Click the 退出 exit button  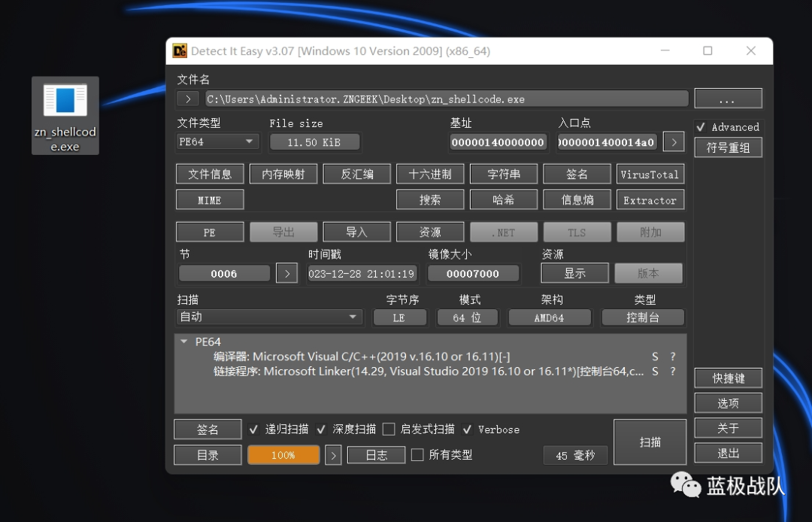[x=728, y=453]
